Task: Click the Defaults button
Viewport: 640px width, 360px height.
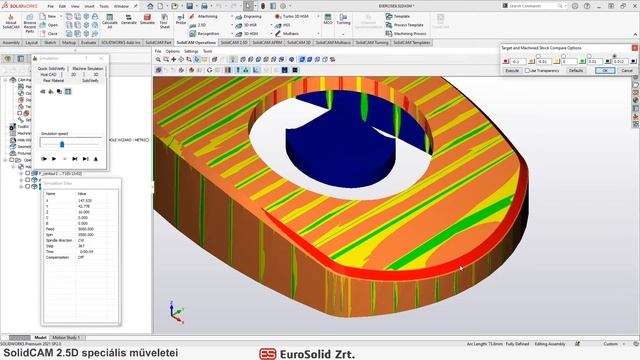Action: [576, 71]
